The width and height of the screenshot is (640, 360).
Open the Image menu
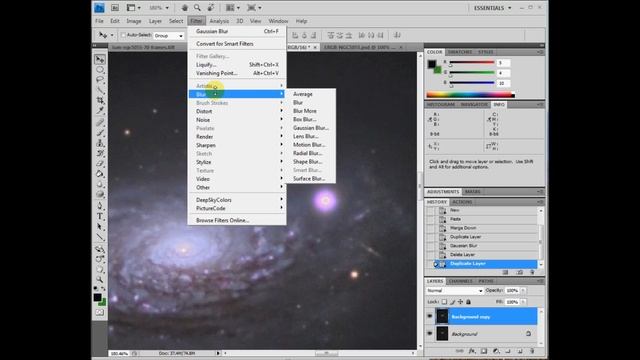(x=133, y=21)
